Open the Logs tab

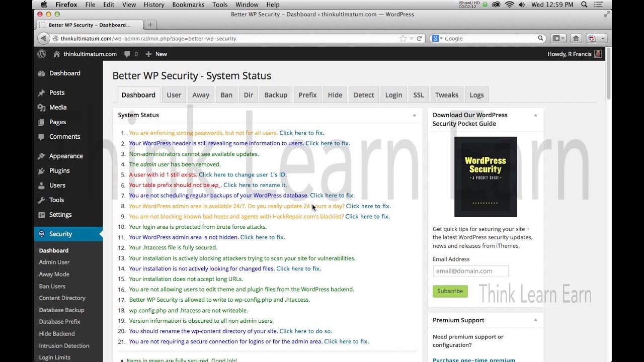[476, 95]
